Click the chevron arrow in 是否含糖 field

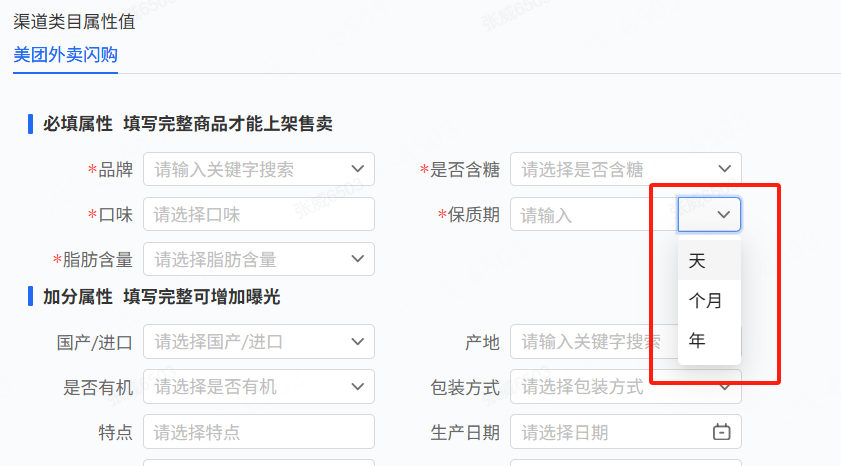pos(725,169)
